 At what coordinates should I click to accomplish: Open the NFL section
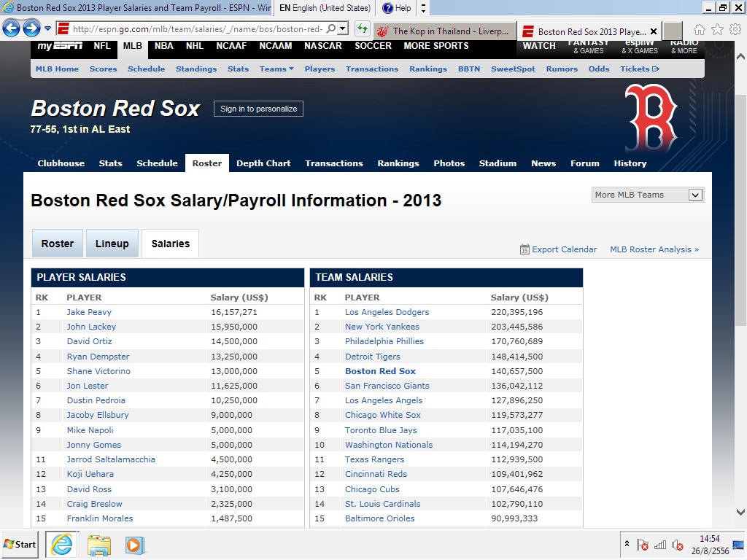(102, 46)
